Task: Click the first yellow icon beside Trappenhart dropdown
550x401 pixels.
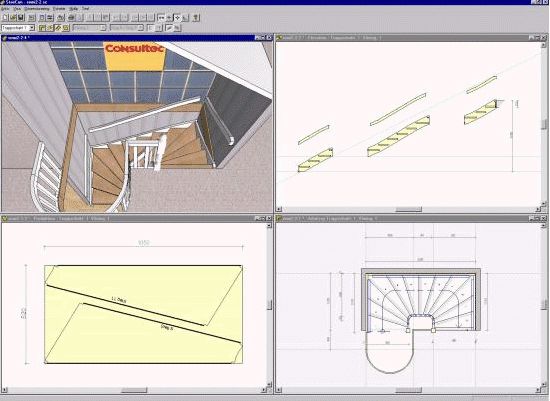Action: coord(42,28)
